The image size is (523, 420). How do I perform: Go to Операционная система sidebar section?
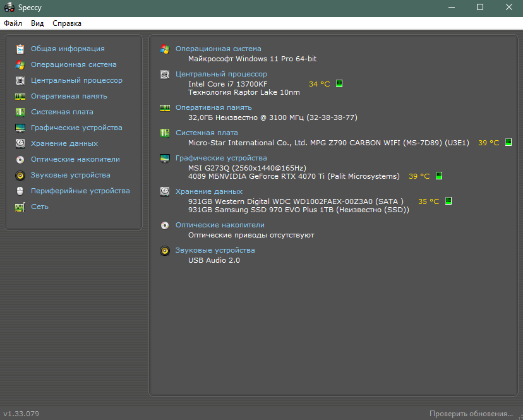tap(74, 64)
